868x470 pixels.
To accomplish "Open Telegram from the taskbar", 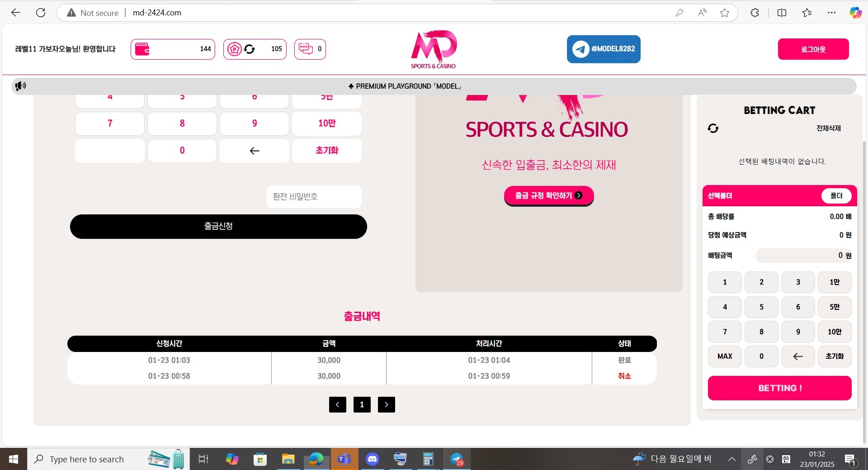I will [457, 459].
